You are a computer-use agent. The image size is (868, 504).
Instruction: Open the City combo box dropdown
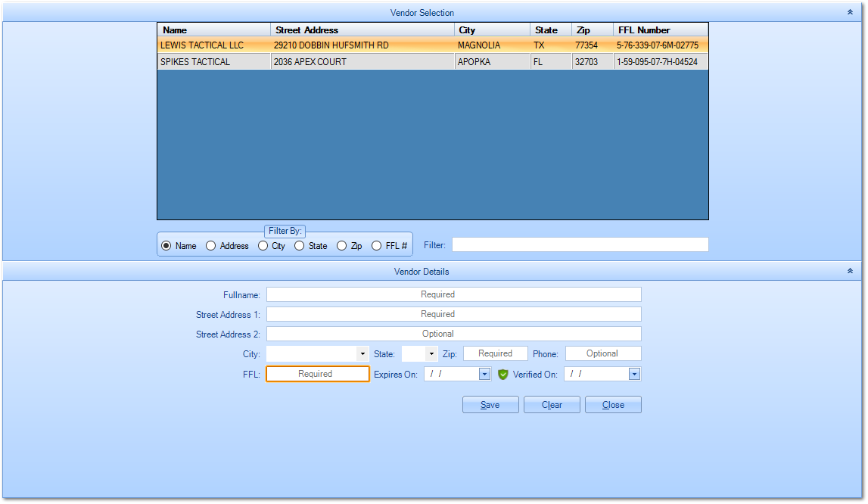click(x=362, y=353)
